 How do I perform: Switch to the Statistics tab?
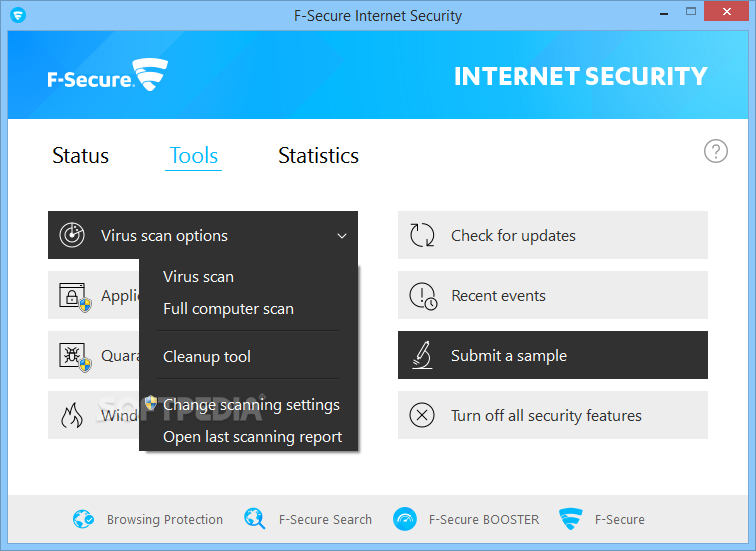tap(318, 156)
